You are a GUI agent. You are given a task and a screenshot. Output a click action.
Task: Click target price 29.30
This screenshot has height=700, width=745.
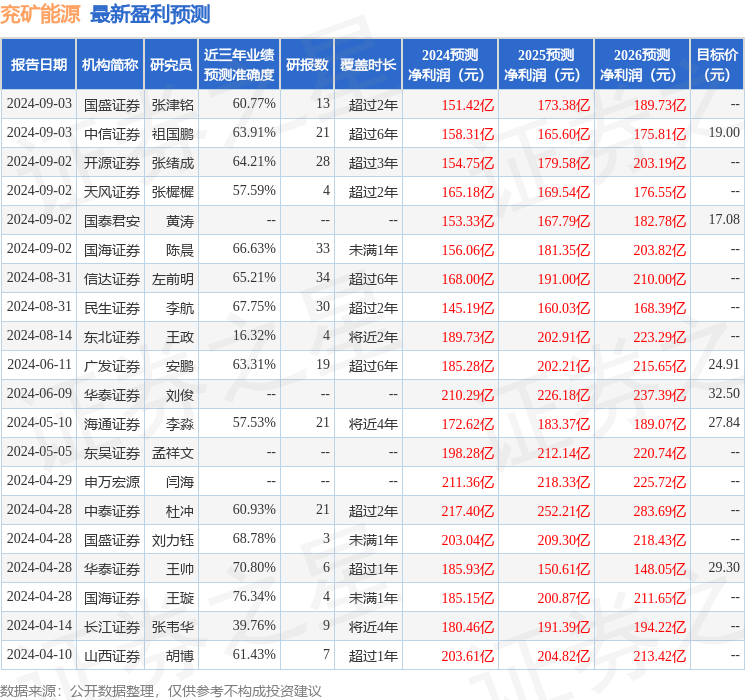coord(724,567)
